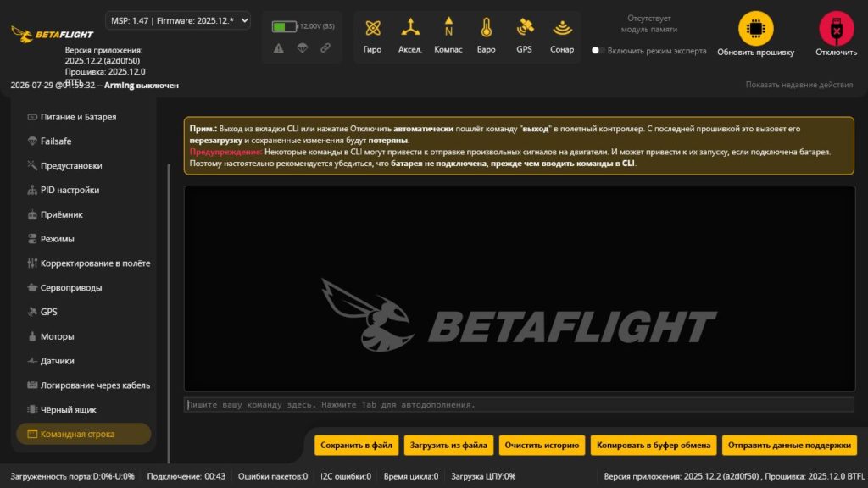Open the Датчики tab

84,361
